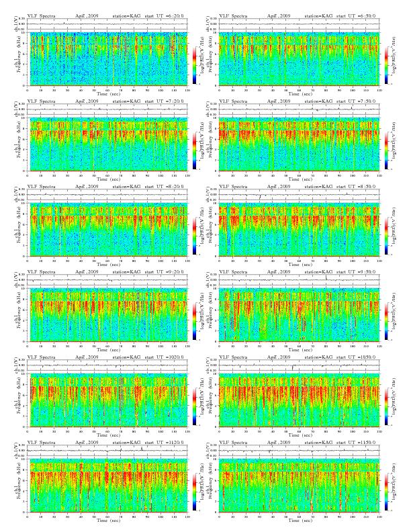Image resolution: width=411 pixels, height=532 pixels.
Task: Click the ch.1 waveform strip above the 11:20:0 spectrogram
Action: 107,451
